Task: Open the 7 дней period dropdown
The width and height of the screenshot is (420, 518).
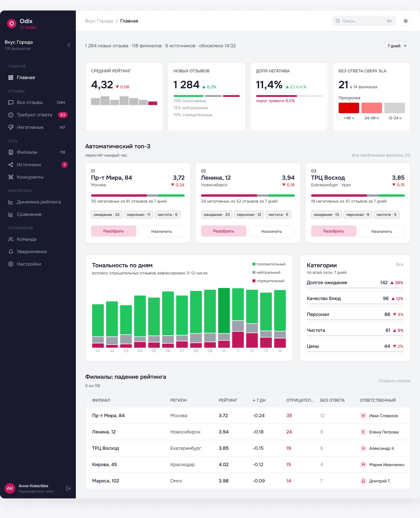Action: [x=397, y=46]
